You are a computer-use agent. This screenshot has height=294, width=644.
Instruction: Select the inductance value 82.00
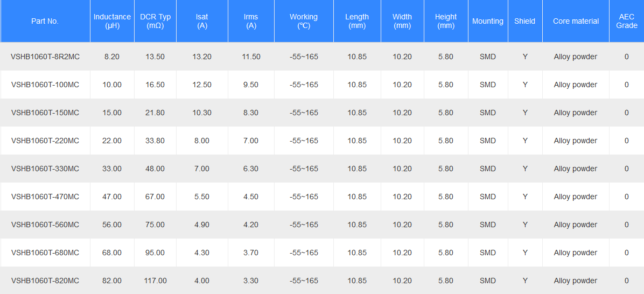(x=112, y=281)
